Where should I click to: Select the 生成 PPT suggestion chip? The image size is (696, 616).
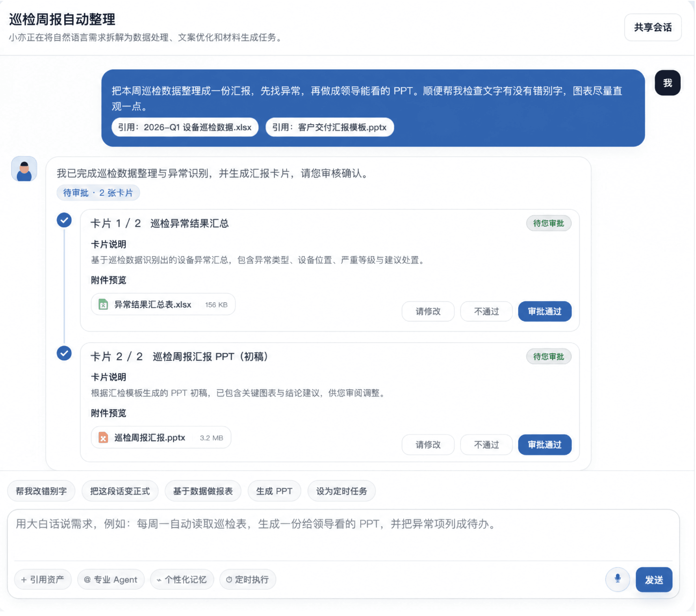point(274,491)
